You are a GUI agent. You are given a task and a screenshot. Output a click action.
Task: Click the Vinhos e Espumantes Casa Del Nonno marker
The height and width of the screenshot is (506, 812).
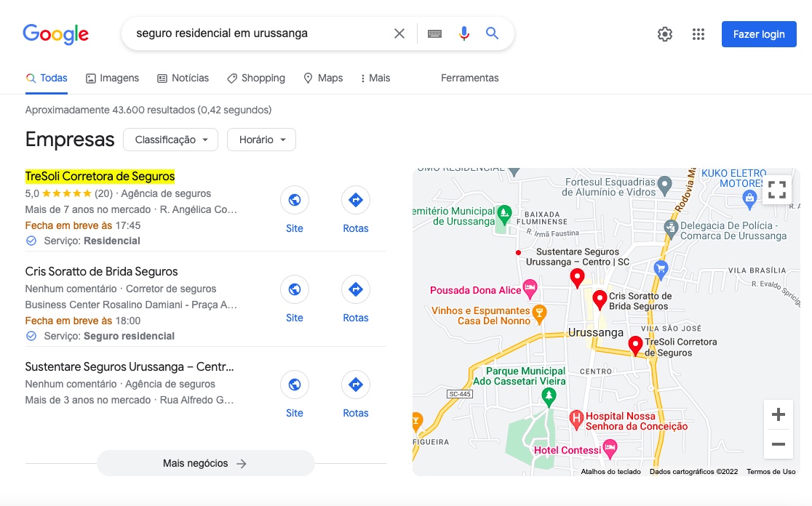pyautogui.click(x=540, y=313)
